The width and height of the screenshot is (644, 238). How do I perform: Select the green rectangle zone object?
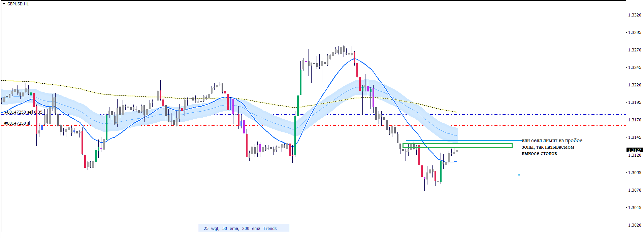coord(457,146)
